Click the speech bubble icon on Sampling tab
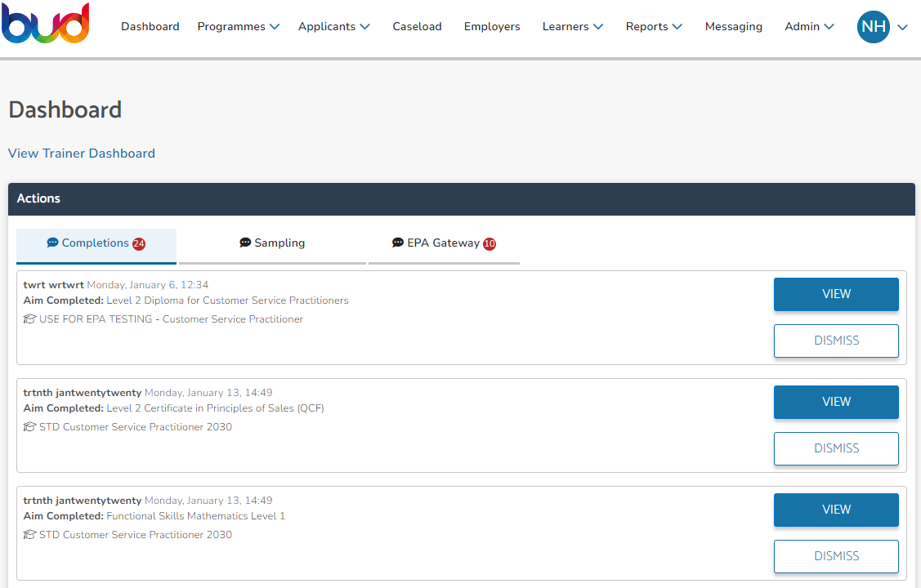Viewport: 921px width, 588px height. (245, 243)
